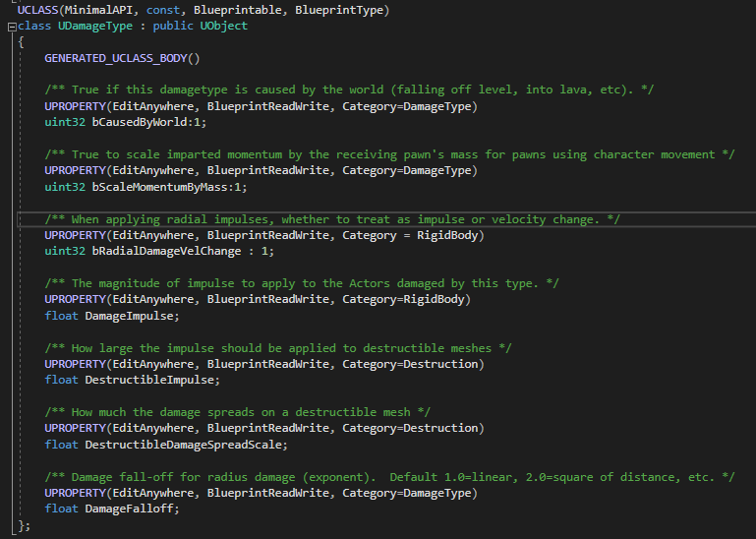Click the UObject base class name
This screenshot has width=756, height=539.
pos(224,26)
